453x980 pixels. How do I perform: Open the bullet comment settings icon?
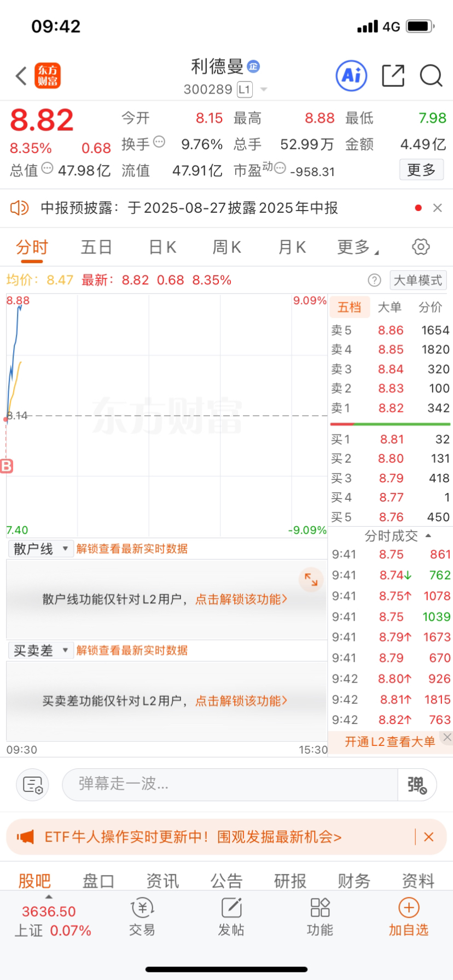pyautogui.click(x=33, y=785)
